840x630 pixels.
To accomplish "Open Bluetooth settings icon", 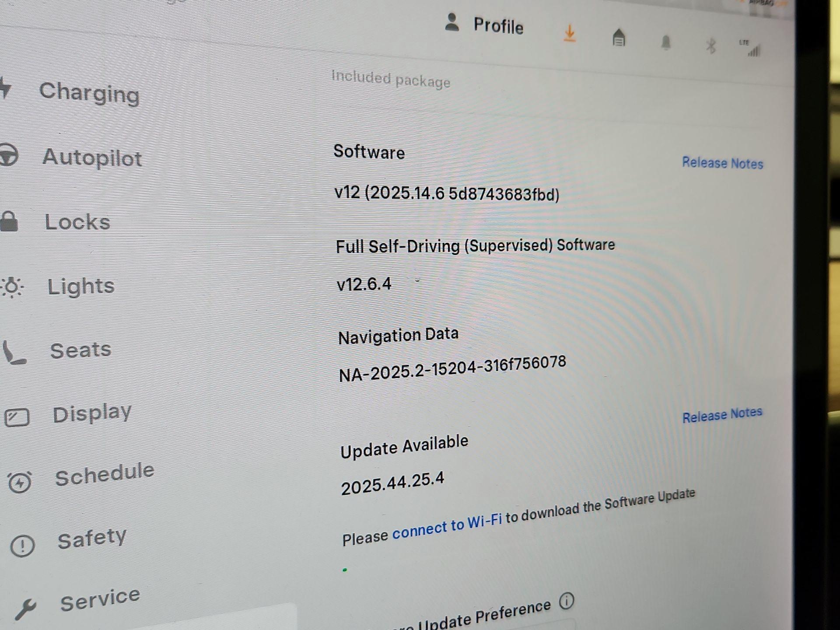I will tap(711, 46).
